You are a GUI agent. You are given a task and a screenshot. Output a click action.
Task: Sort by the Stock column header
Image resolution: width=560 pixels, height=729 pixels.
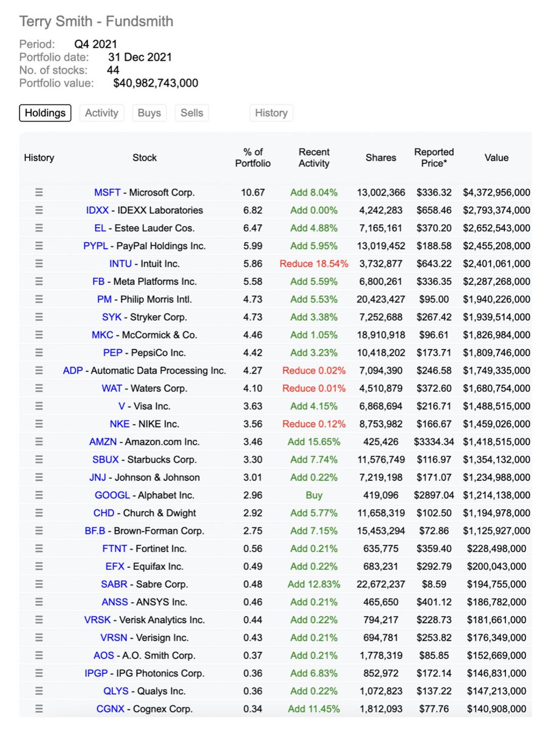coord(145,158)
